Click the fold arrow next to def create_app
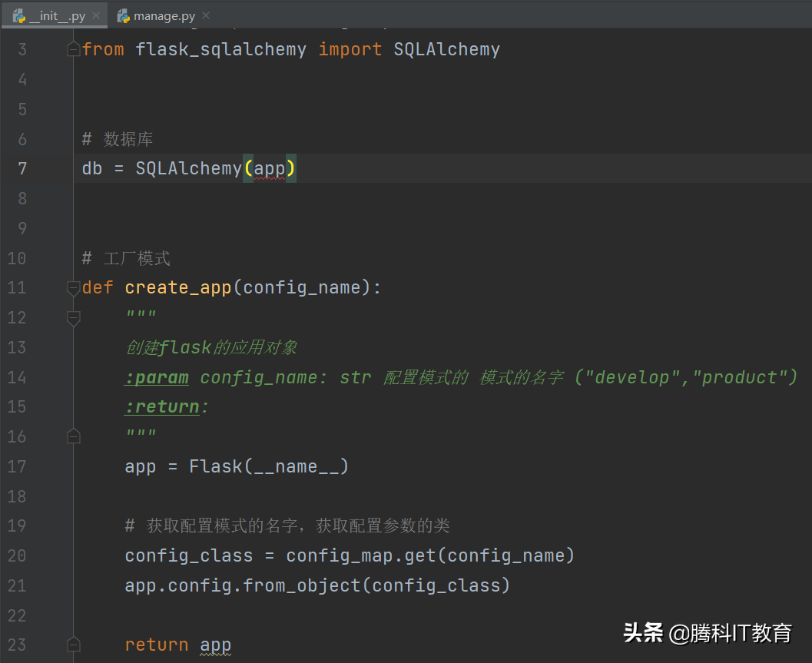 (x=73, y=287)
